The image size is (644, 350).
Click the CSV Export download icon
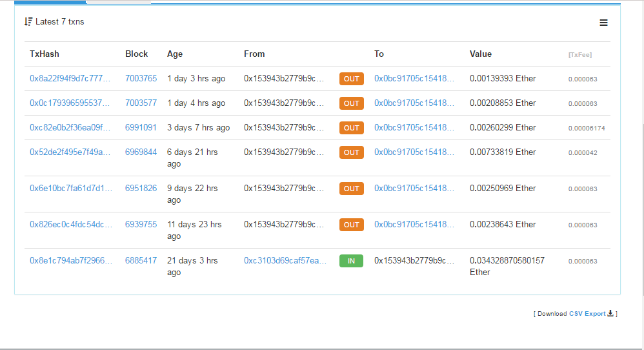tap(610, 313)
